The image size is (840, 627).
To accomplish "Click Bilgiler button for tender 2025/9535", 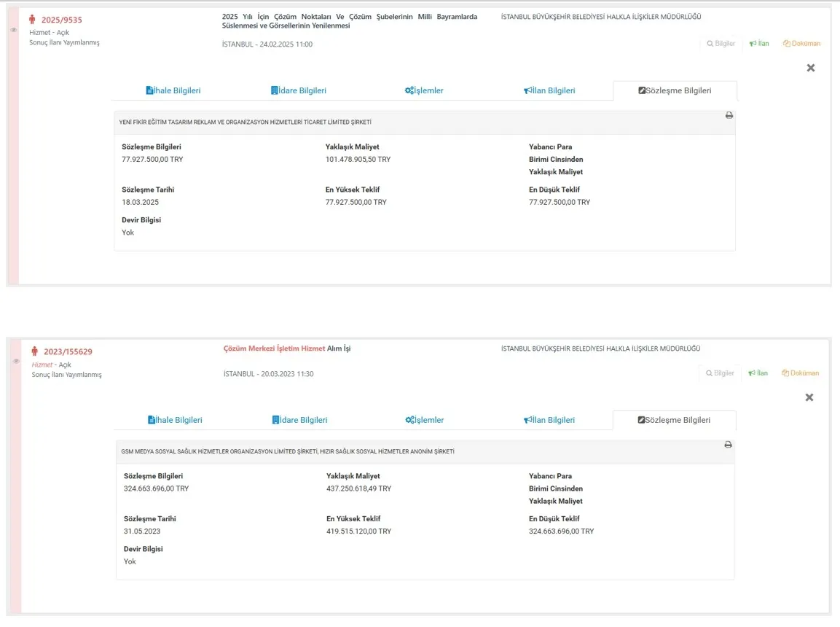I will 721,44.
